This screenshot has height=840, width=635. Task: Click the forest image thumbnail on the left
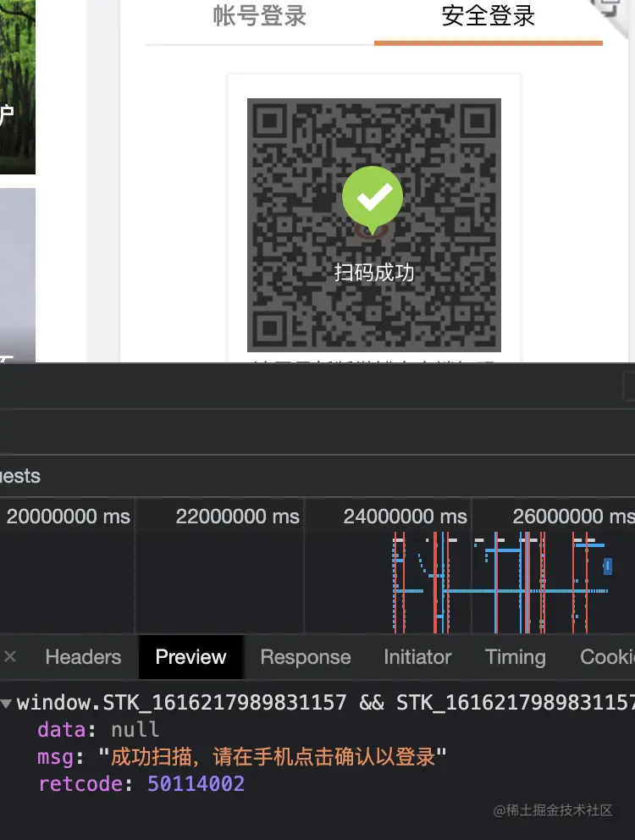click(18, 86)
